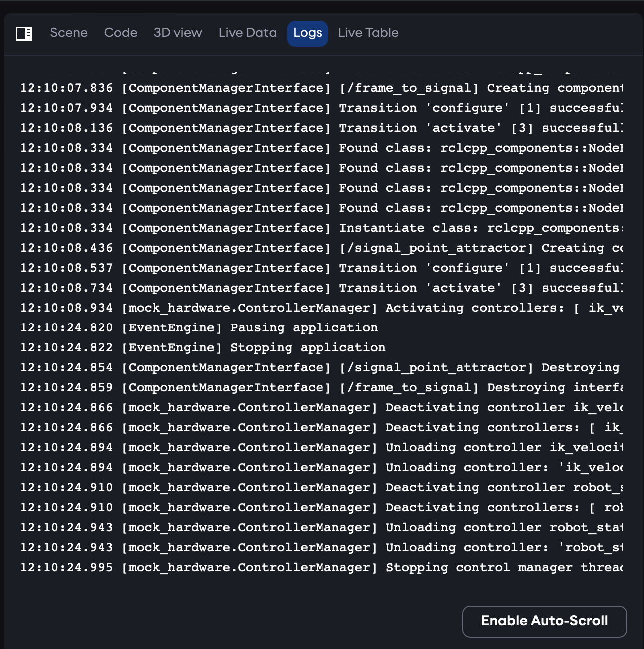Open the Live Table tab

point(368,33)
